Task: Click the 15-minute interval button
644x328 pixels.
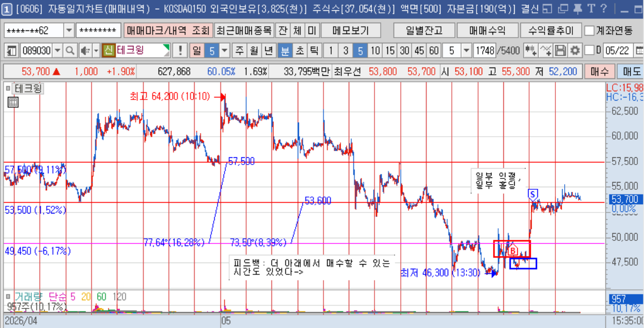Action: click(x=390, y=51)
